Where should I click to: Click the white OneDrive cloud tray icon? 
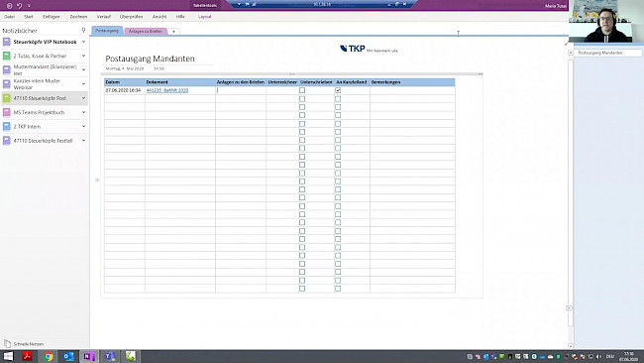550,356
